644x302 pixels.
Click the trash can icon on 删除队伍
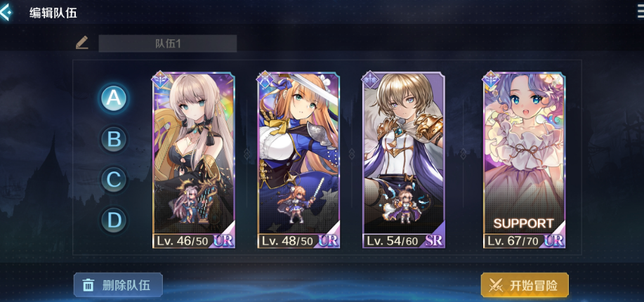88,285
